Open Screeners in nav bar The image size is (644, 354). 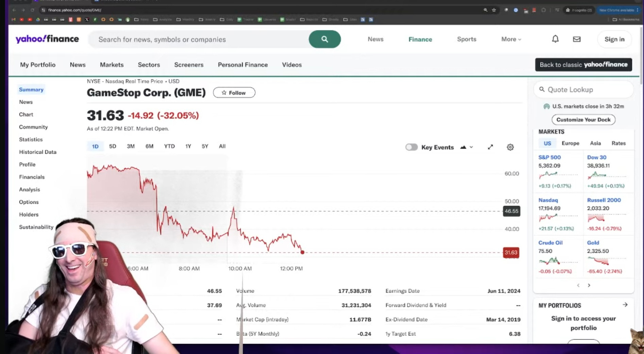[x=189, y=65]
